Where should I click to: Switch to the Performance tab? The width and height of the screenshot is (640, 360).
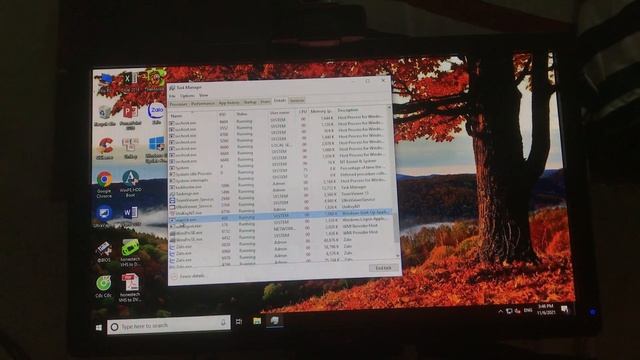point(203,103)
